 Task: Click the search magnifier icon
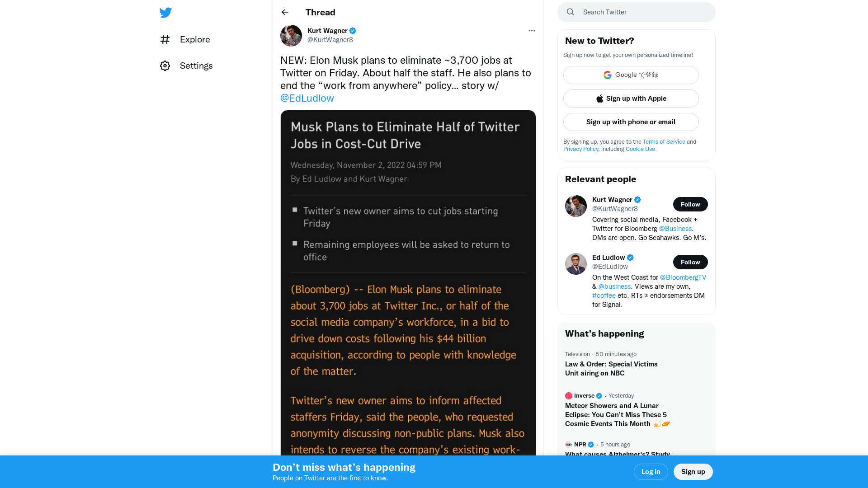pos(570,12)
